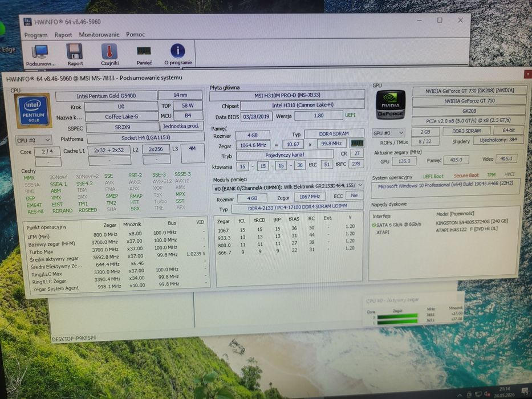The image size is (532, 399).
Task: Click the Jednostka prod. field
Action: (x=181, y=126)
